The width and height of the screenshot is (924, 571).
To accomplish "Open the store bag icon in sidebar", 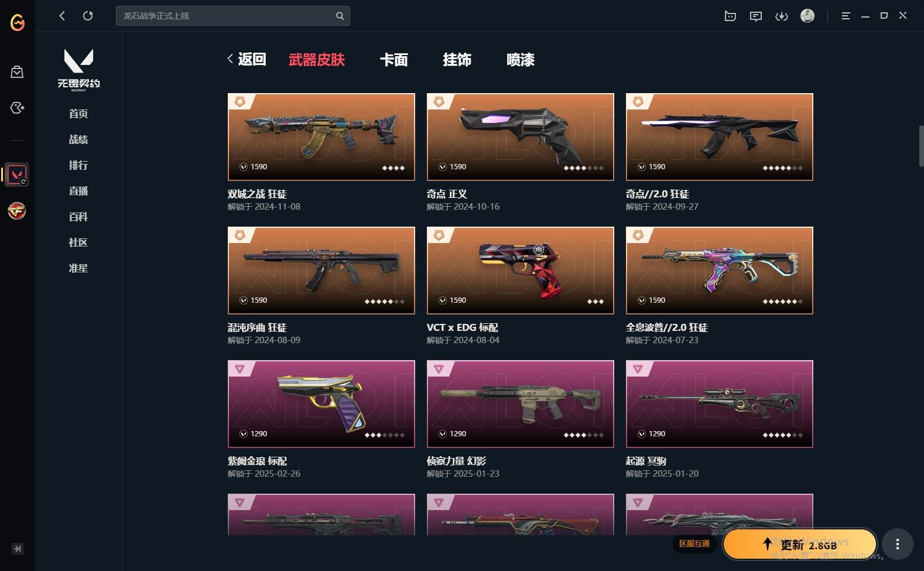I will [17, 72].
